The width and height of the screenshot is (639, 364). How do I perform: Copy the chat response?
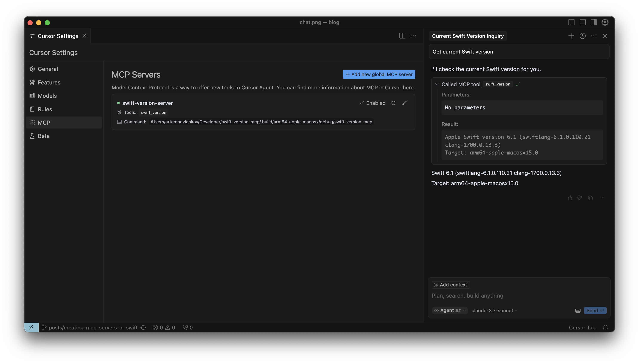click(x=590, y=198)
